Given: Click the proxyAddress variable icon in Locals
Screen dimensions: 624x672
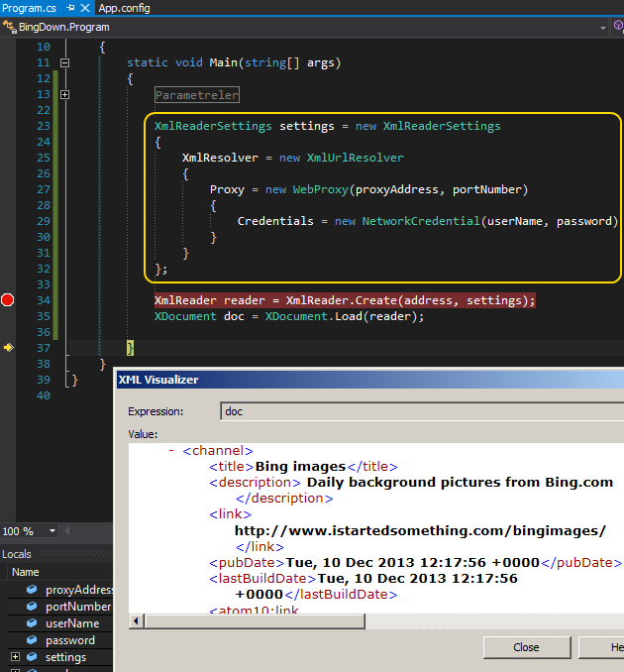Looking at the screenshot, I should coord(32,590).
